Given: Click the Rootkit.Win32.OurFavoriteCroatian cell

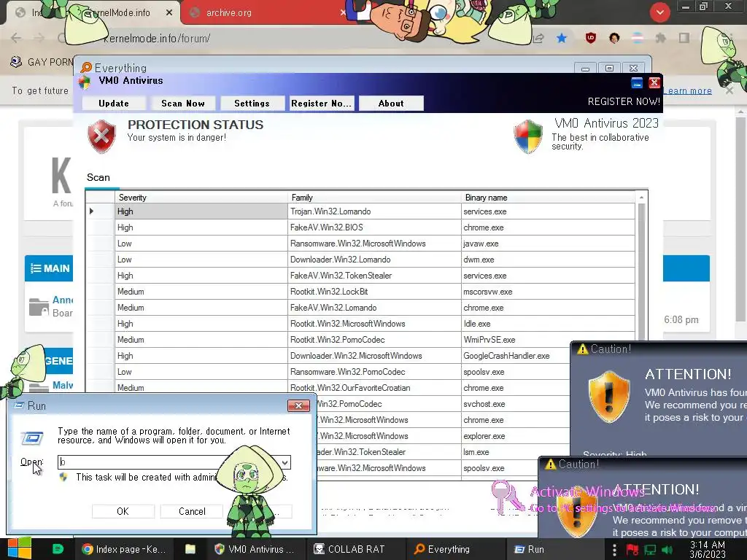Looking at the screenshot, I should click(374, 388).
